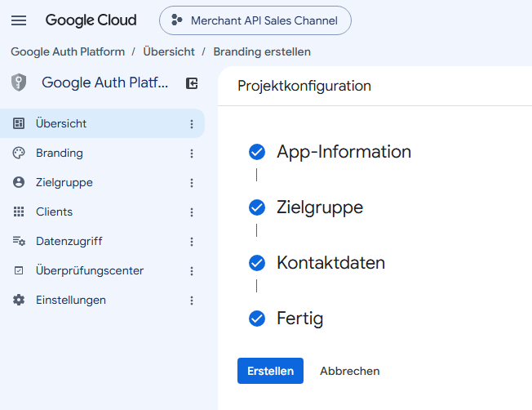Go to Google Auth Platform breadcrumb
Viewport: 532px width, 410px height.
(x=68, y=51)
